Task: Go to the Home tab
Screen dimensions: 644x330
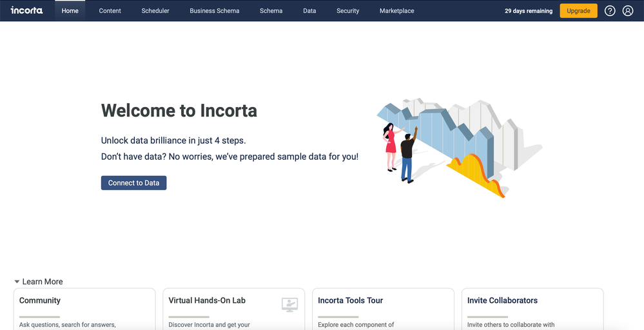Action: pos(70,11)
